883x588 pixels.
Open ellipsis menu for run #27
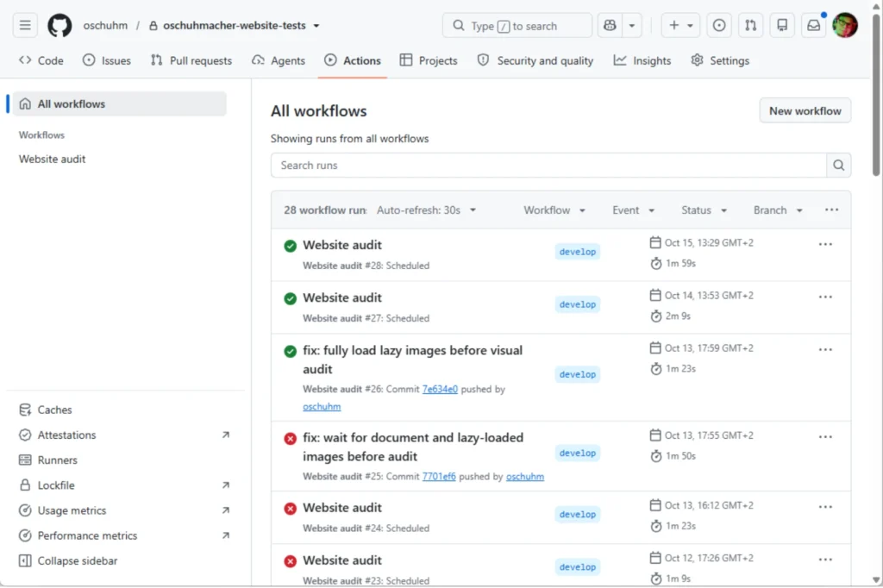pos(825,297)
